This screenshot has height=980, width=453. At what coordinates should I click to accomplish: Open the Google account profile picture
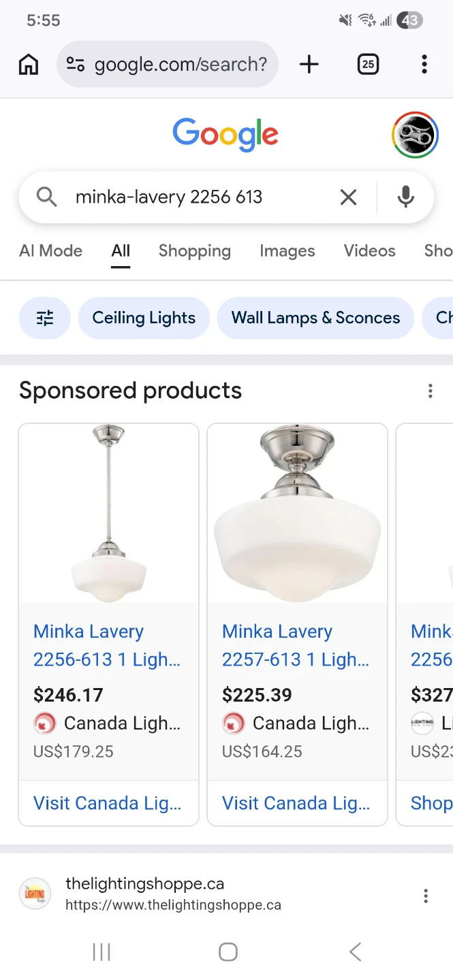click(x=415, y=135)
